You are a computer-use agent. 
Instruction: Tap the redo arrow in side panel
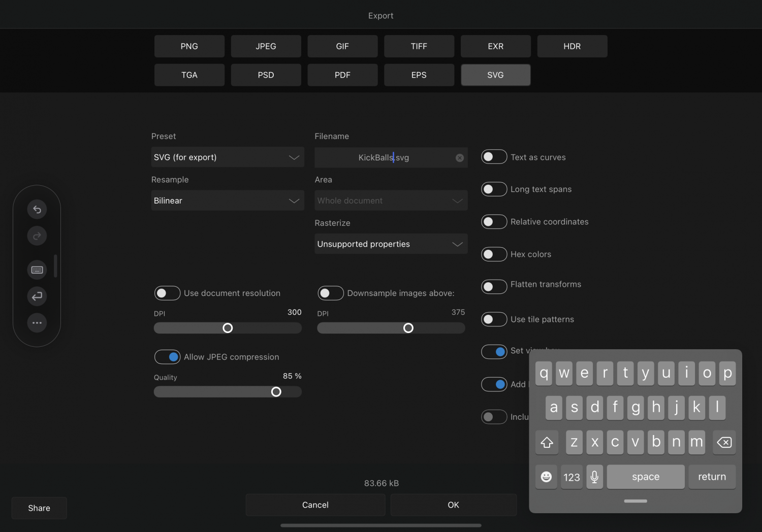[37, 236]
